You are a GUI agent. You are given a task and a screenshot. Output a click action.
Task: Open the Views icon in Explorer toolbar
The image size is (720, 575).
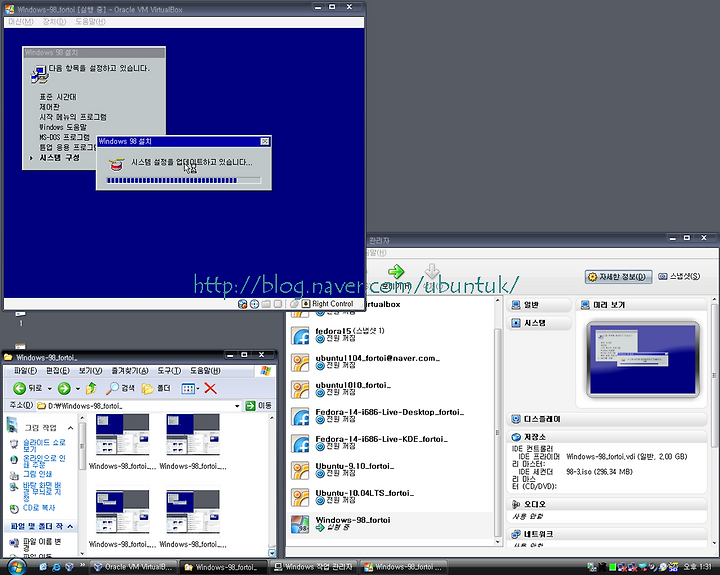point(188,389)
